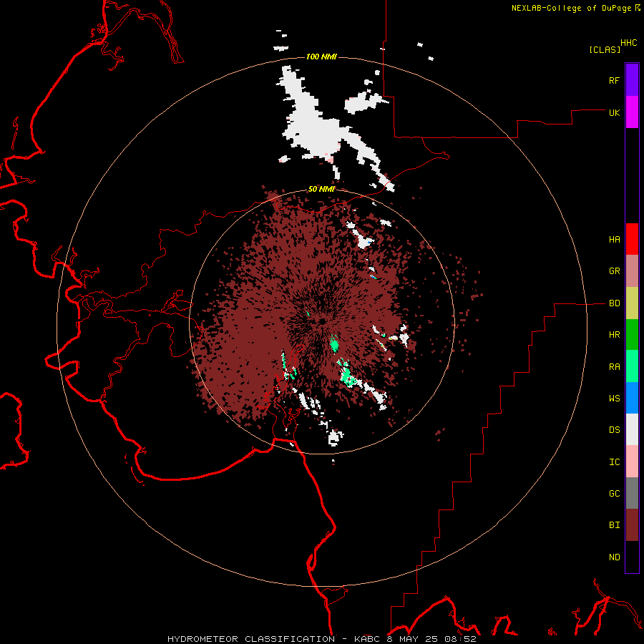
Task: Click the white DS legend swatch
Action: coord(632,429)
